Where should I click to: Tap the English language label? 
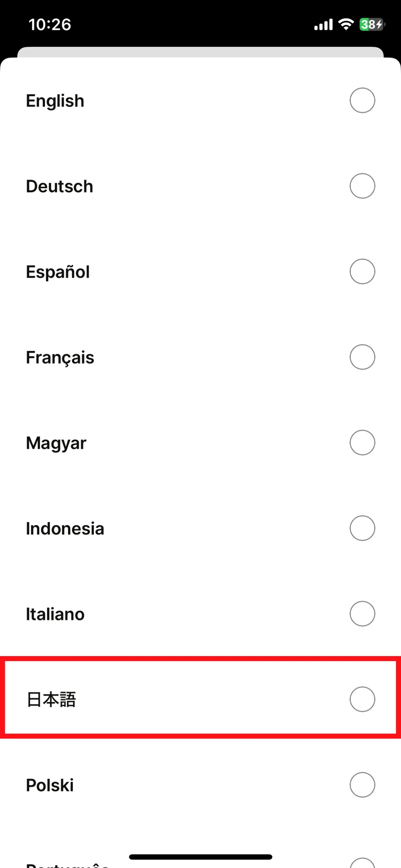[x=55, y=101]
